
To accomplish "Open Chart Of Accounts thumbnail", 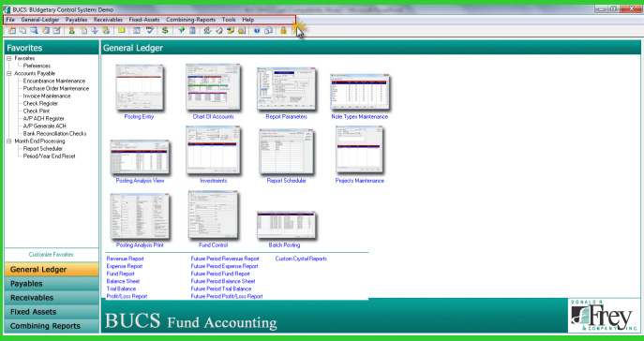I will pos(213,87).
